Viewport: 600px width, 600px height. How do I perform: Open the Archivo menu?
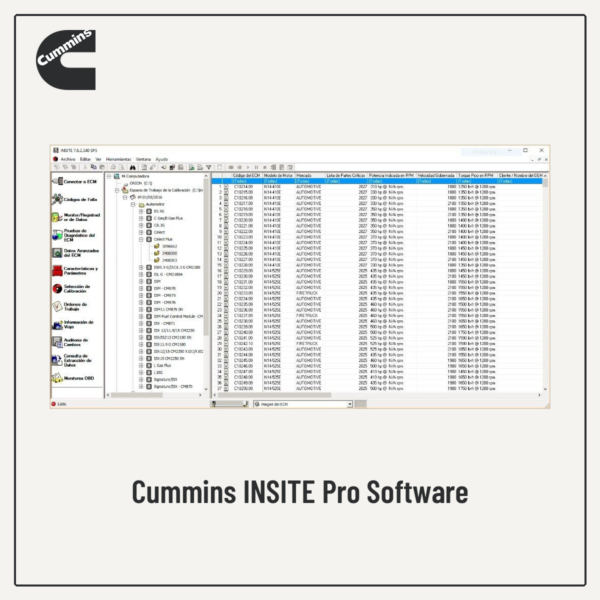tap(68, 159)
